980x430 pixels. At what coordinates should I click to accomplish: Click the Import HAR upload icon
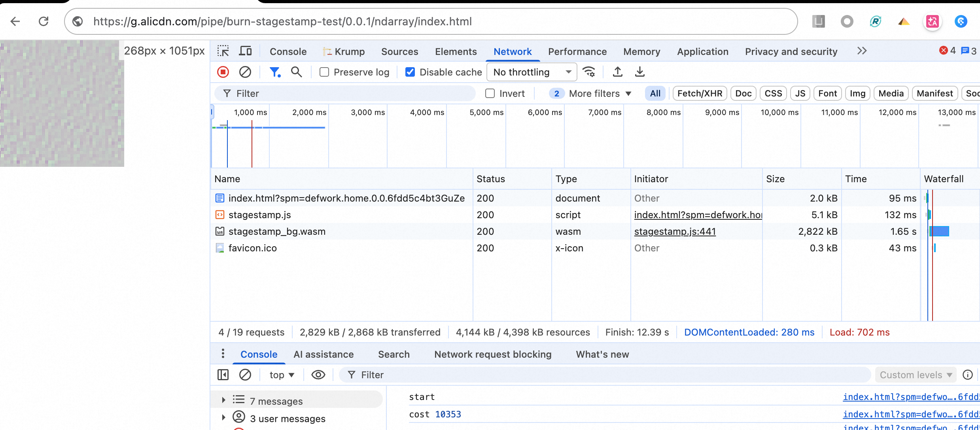617,72
